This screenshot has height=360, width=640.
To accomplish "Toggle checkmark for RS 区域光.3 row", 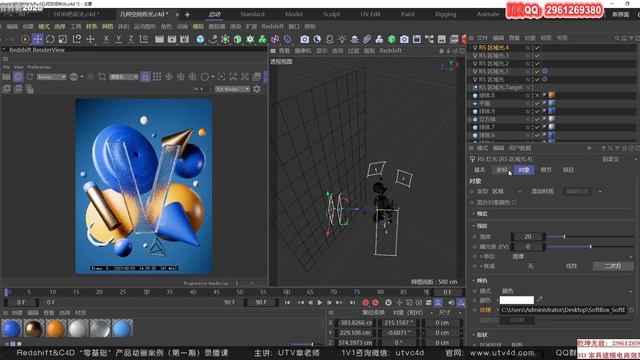I will (x=537, y=56).
